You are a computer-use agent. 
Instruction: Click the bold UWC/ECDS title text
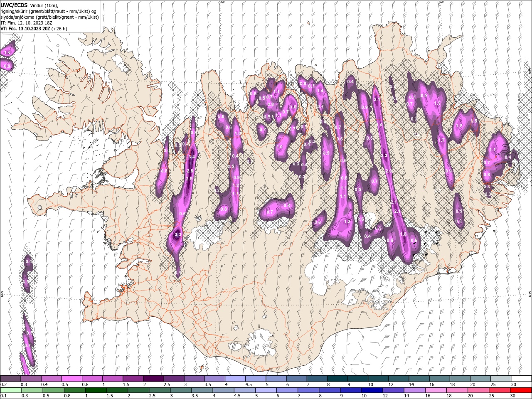14,5
